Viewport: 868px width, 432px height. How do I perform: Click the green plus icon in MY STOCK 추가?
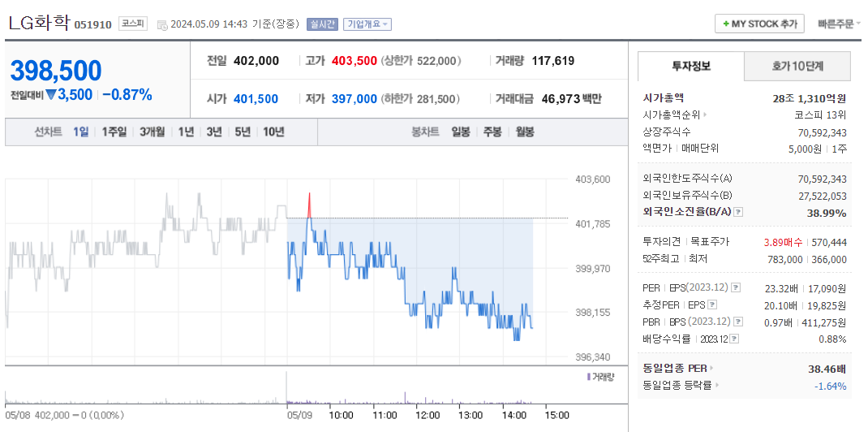[726, 24]
